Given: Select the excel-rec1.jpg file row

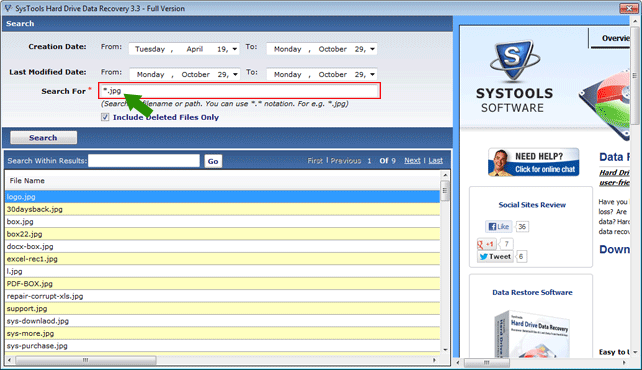Looking at the screenshot, I should 223,259.
